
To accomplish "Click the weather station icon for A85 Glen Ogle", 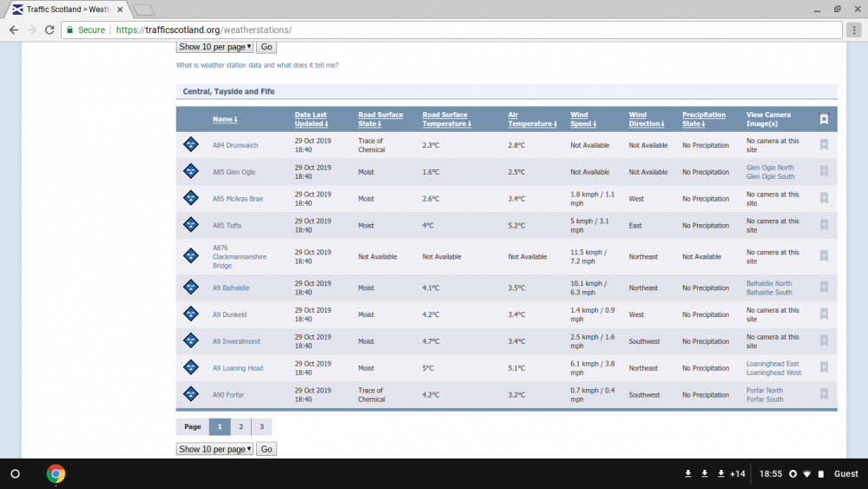I will tap(191, 171).
